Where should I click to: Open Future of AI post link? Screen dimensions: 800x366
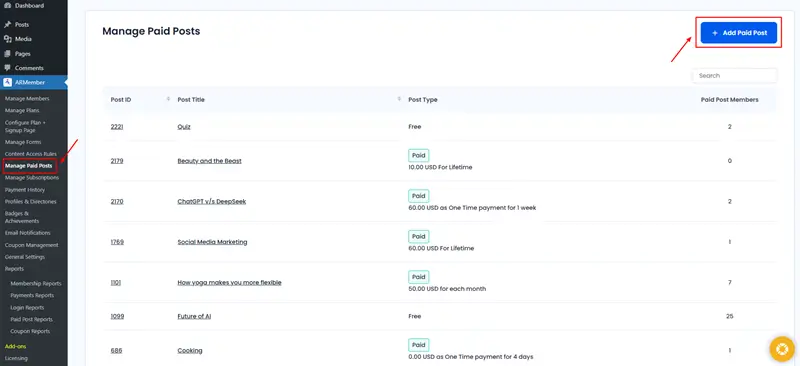click(194, 316)
